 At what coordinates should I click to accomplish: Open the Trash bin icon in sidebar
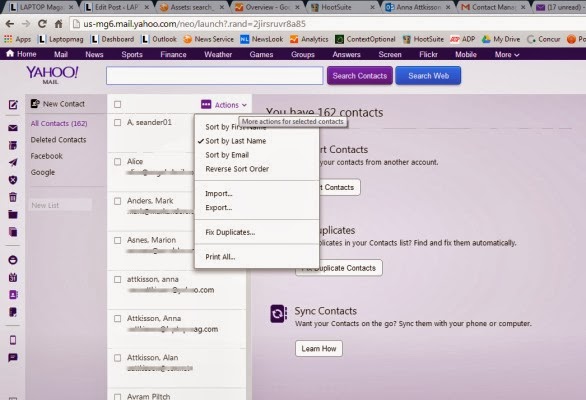(13, 197)
